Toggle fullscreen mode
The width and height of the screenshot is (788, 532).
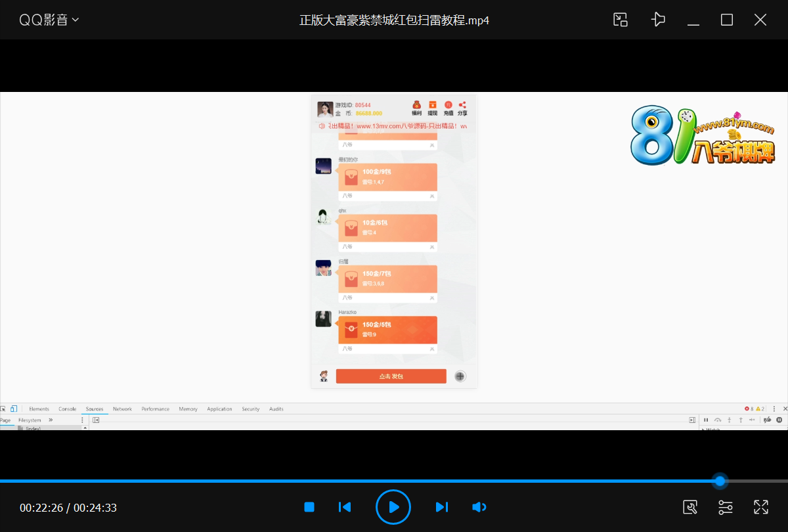pos(761,507)
